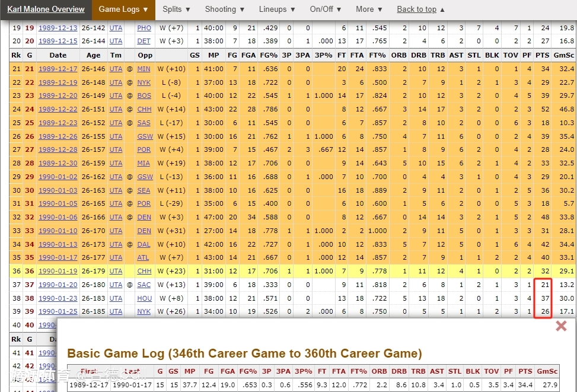
Task: Select 1990-01-17 Last date in popup summary
Action: (132, 385)
